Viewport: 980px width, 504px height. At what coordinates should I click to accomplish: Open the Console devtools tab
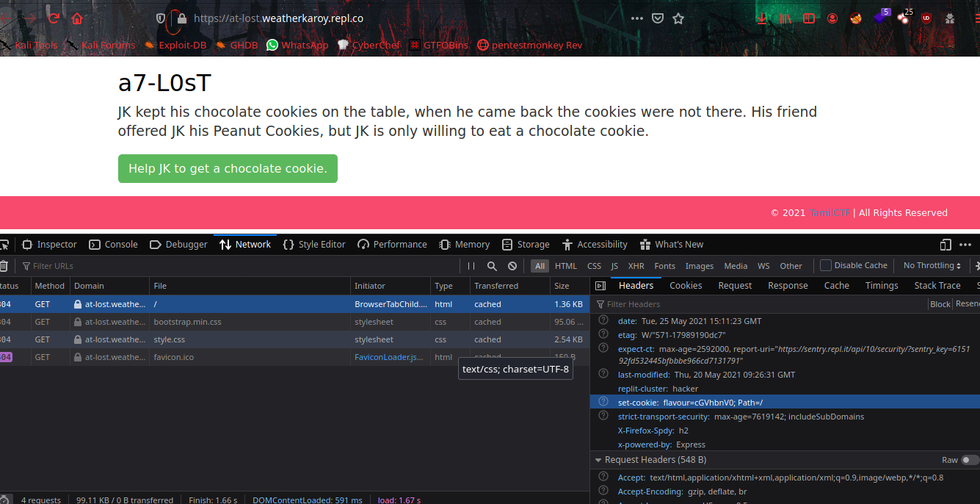pyautogui.click(x=113, y=245)
